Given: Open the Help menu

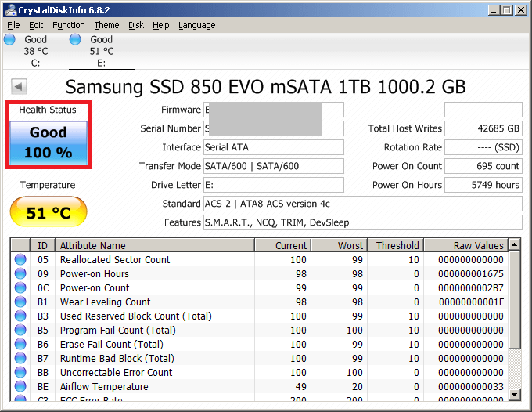Looking at the screenshot, I should [161, 26].
